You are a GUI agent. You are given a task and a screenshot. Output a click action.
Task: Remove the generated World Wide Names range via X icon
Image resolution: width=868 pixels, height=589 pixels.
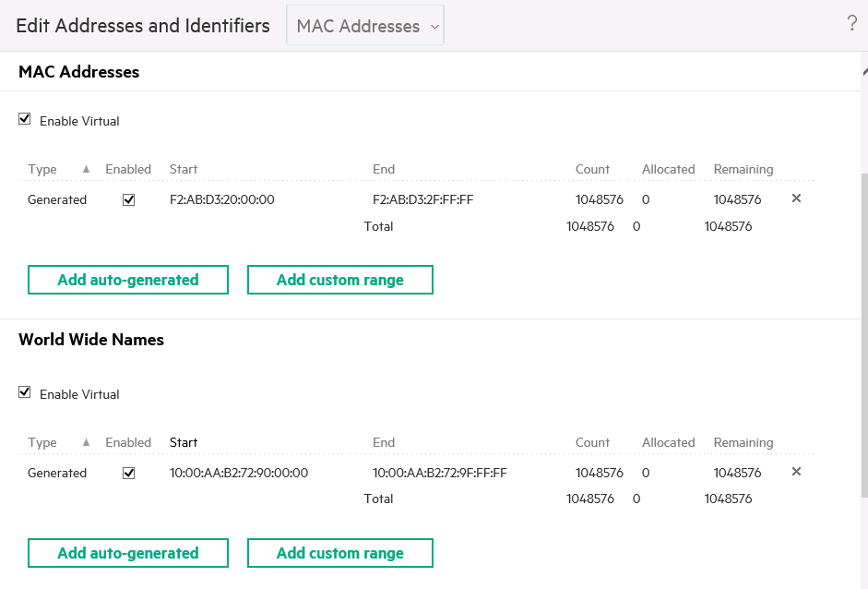point(795,472)
